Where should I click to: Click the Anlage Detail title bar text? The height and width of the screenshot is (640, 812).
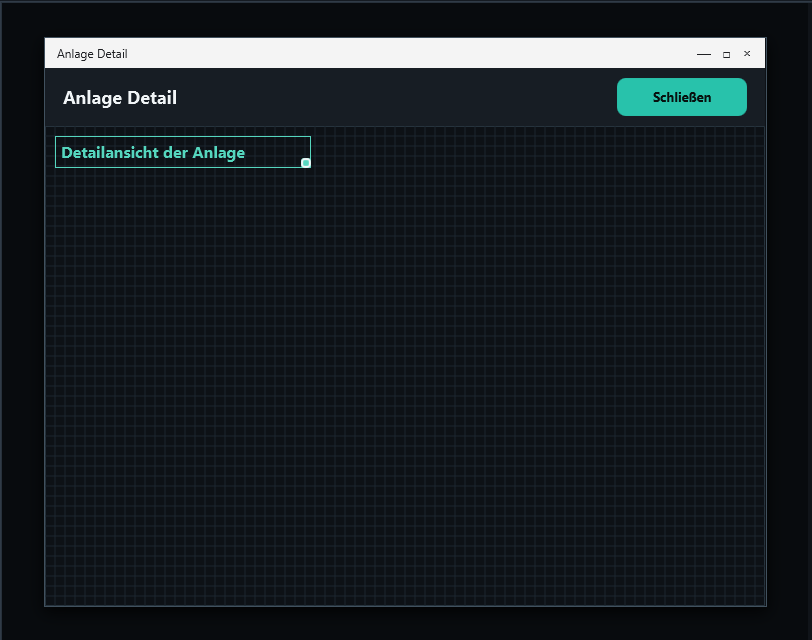tap(92, 54)
